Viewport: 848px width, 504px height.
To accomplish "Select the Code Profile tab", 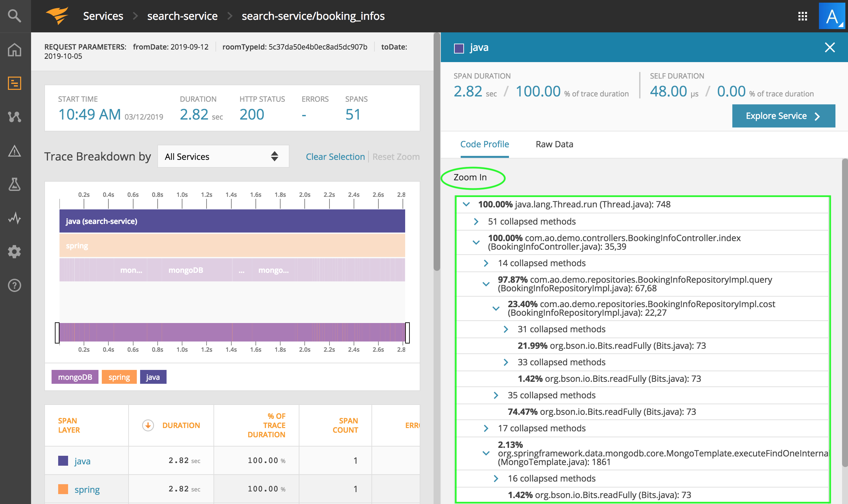I will click(484, 144).
